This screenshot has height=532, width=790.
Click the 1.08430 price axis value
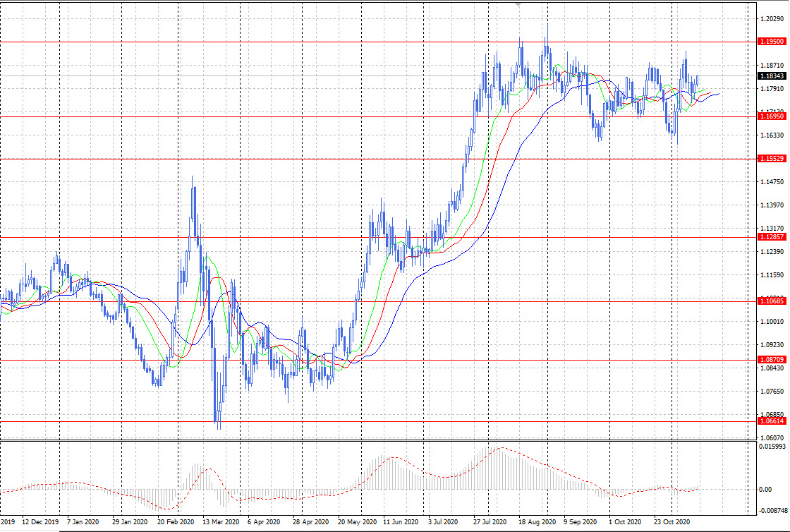[x=773, y=368]
